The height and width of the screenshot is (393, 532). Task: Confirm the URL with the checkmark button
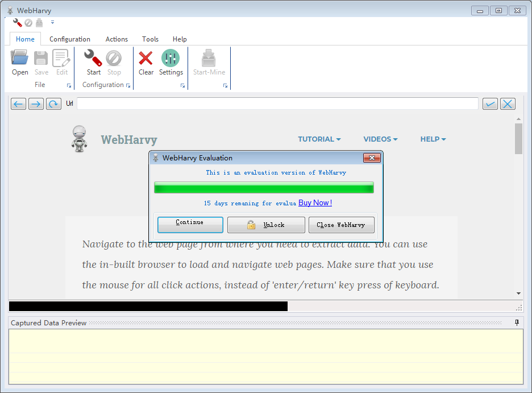(x=491, y=104)
